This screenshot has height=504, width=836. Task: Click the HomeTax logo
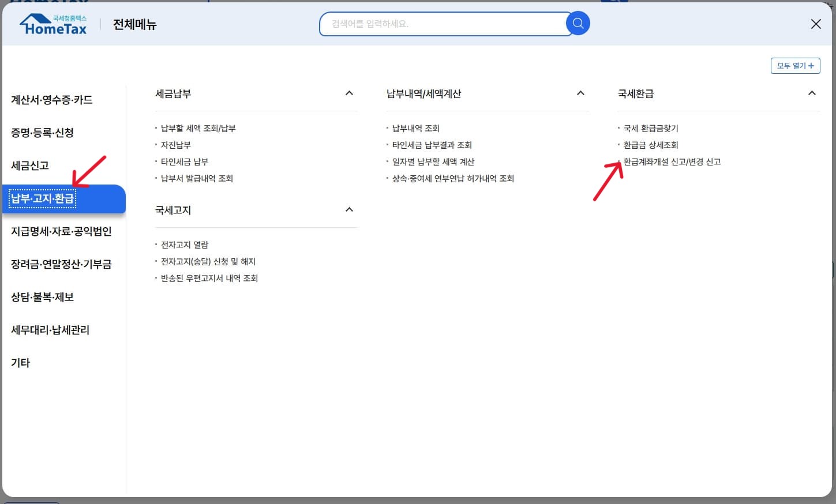pyautogui.click(x=53, y=24)
